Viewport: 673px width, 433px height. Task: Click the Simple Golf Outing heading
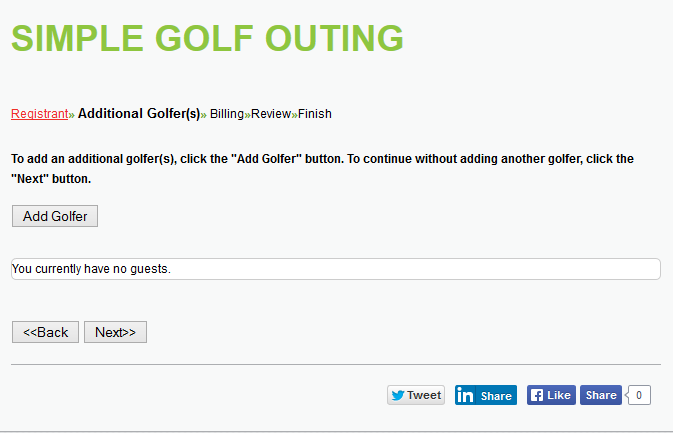pyautogui.click(x=207, y=38)
